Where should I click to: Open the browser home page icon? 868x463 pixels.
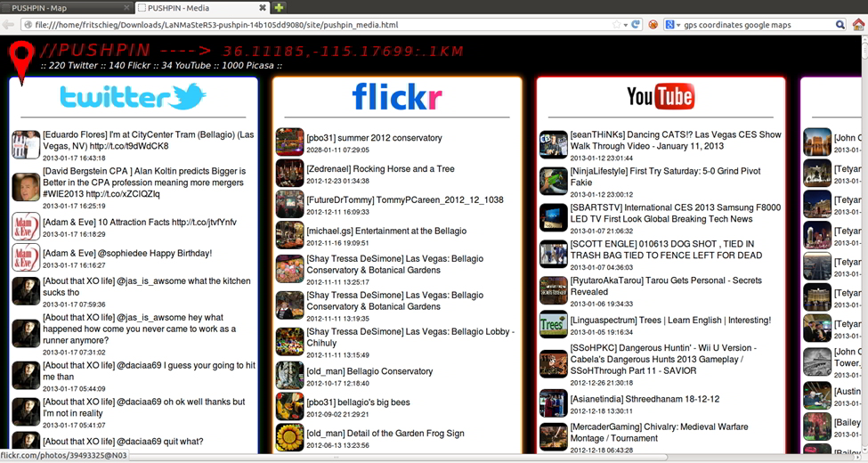click(x=858, y=24)
